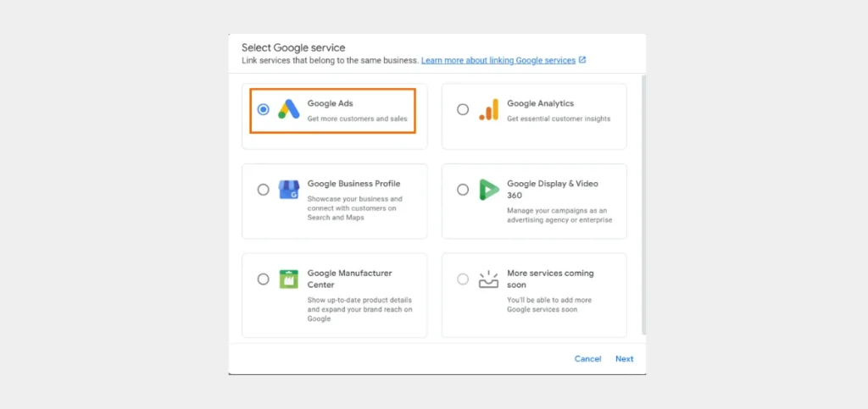Image resolution: width=868 pixels, height=409 pixels.
Task: Click the Google Display & Video 360 title
Action: pos(553,190)
